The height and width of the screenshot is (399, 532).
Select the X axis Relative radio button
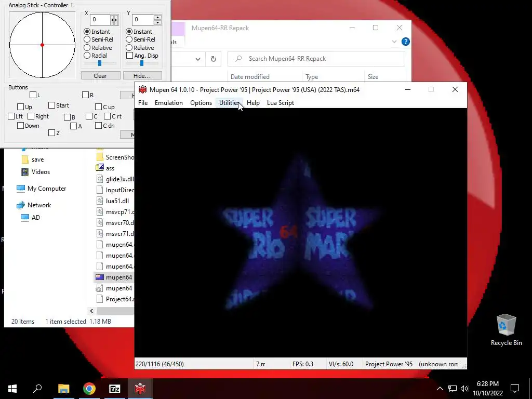tap(87, 47)
